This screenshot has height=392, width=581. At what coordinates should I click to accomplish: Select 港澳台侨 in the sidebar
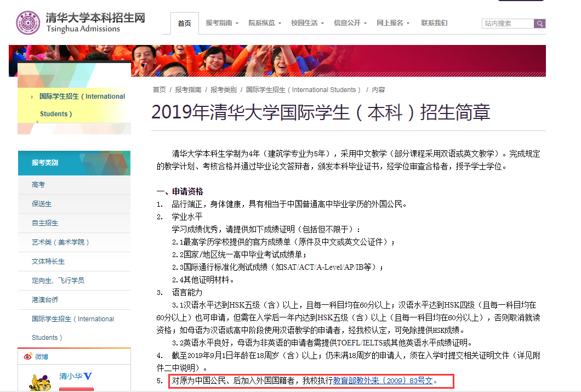tap(74, 300)
